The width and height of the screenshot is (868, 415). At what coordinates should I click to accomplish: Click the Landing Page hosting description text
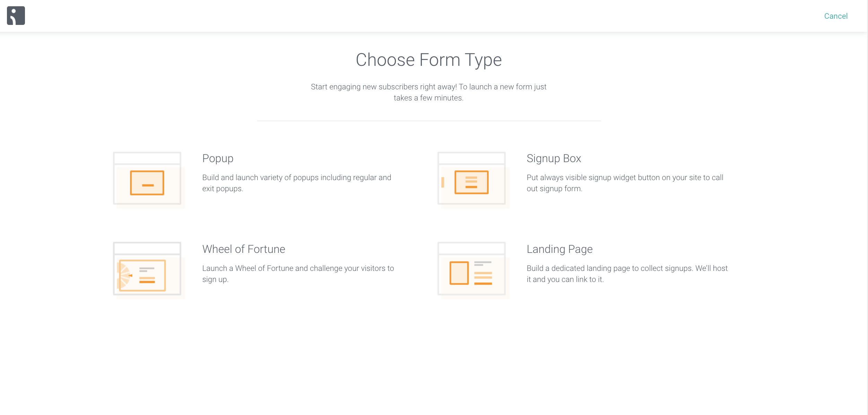pos(627,274)
